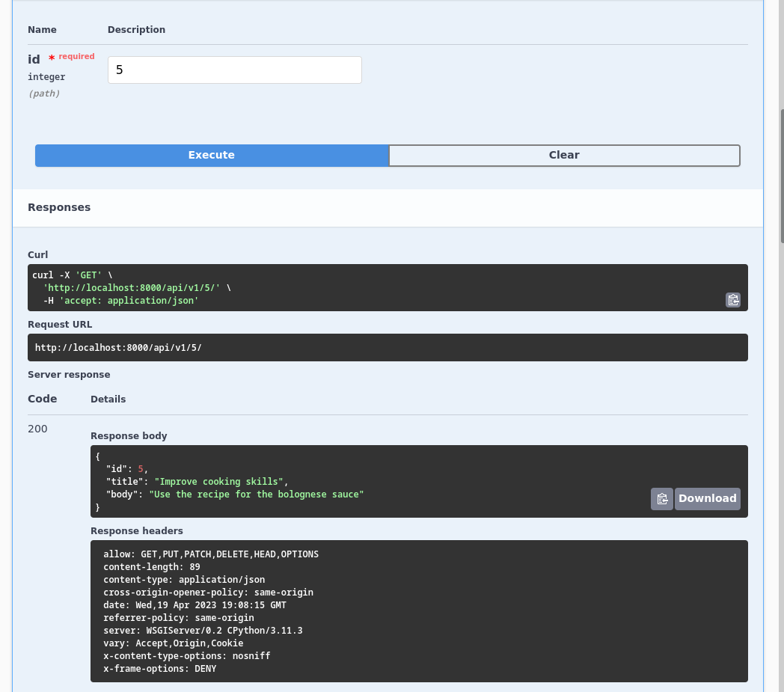Click the Execute button
The width and height of the screenshot is (784, 692).
click(x=212, y=155)
